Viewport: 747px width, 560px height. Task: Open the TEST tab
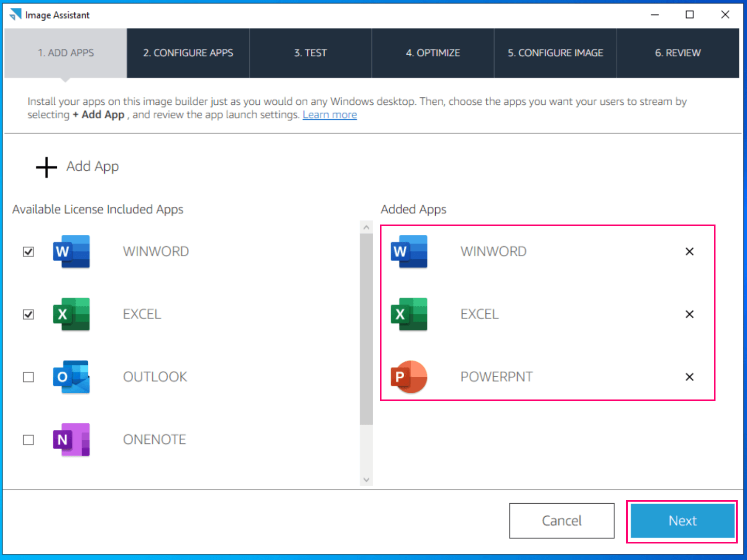point(310,53)
